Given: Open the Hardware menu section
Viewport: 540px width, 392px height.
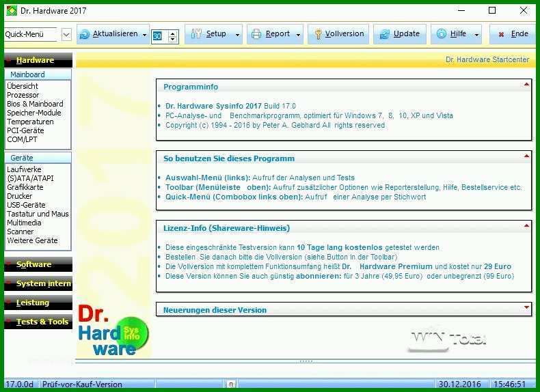Looking at the screenshot, I should [38, 60].
